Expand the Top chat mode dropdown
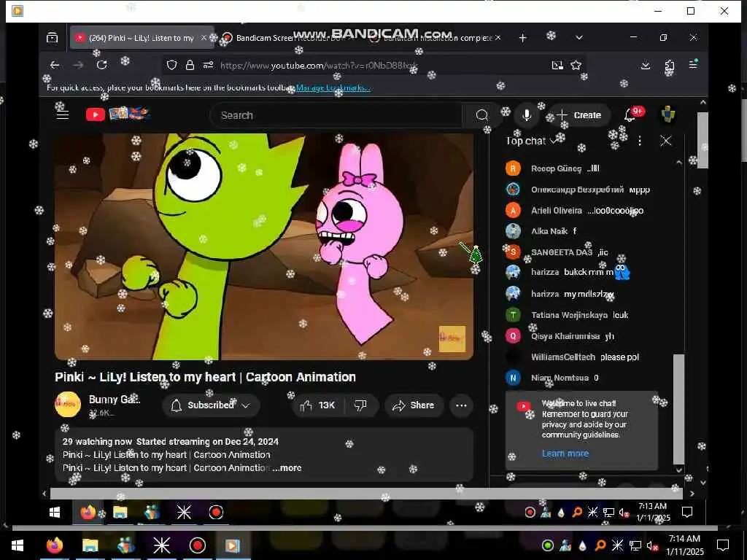The height and width of the screenshot is (560, 747). 531,141
